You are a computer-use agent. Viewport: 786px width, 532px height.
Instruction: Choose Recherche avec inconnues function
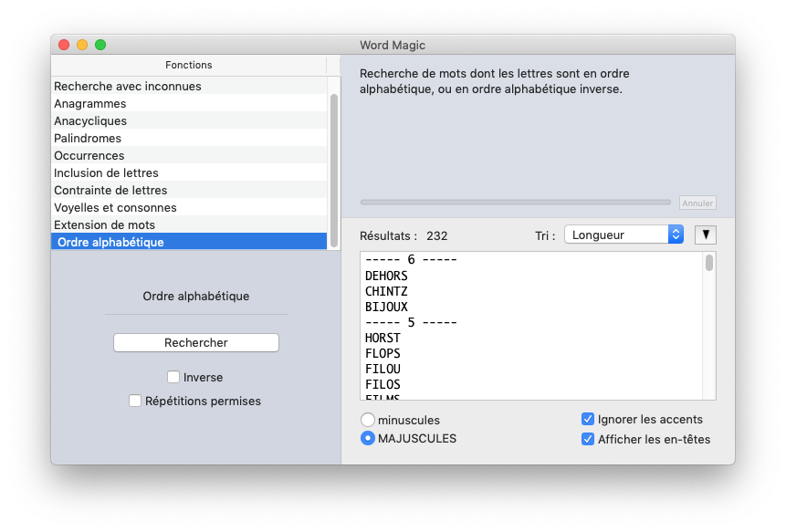pos(128,87)
